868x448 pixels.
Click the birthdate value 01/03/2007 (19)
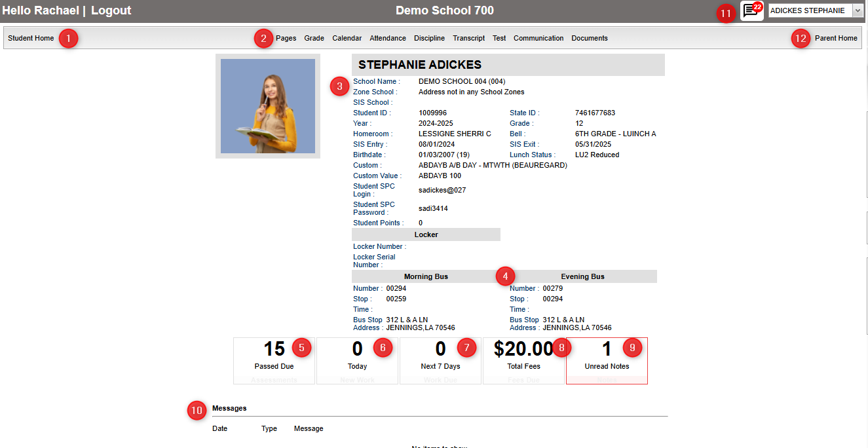coord(444,155)
